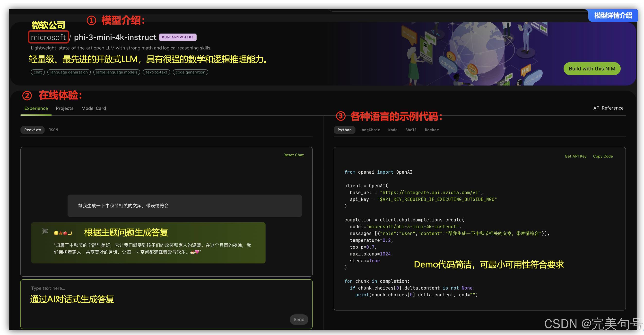Click the model description 'Lightweight, state-of-the-art open LLM'
Image resolution: width=644 pixels, height=335 pixels.
(121, 48)
